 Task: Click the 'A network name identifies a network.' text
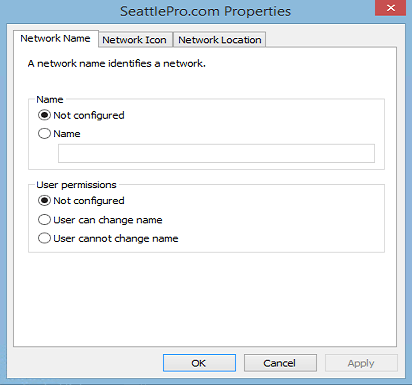[x=117, y=63]
